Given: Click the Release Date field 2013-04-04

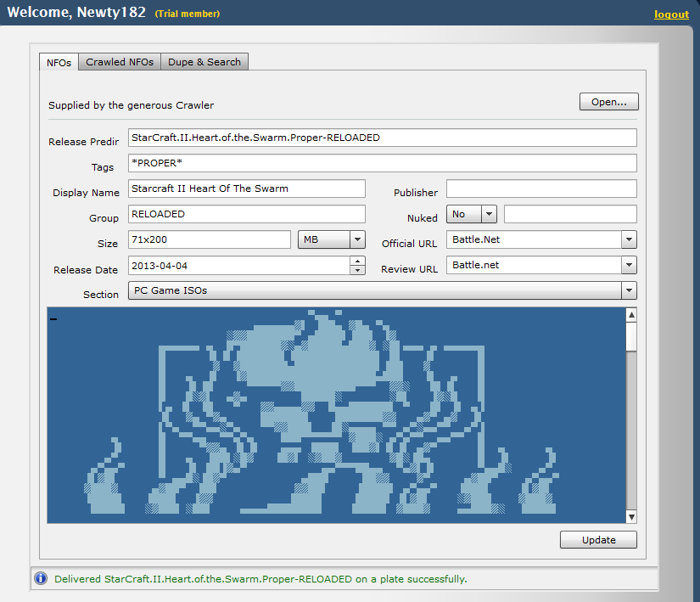Looking at the screenshot, I should [239, 265].
